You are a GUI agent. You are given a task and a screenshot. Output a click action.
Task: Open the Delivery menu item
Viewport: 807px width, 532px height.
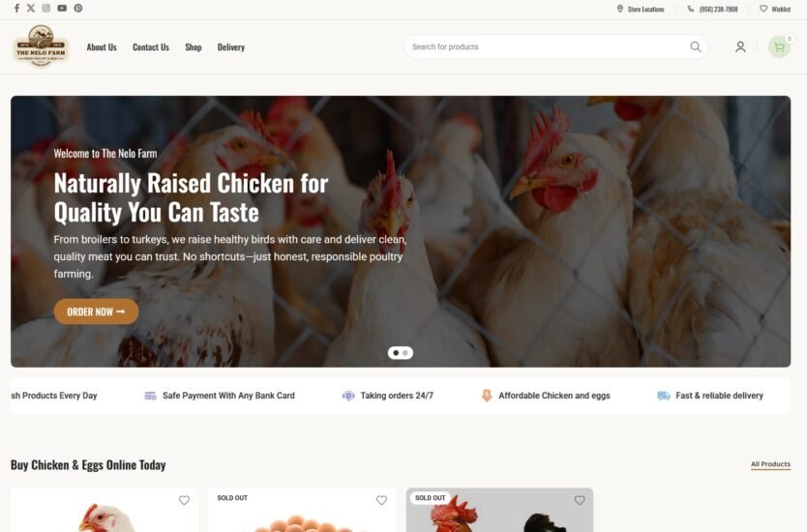pos(230,47)
